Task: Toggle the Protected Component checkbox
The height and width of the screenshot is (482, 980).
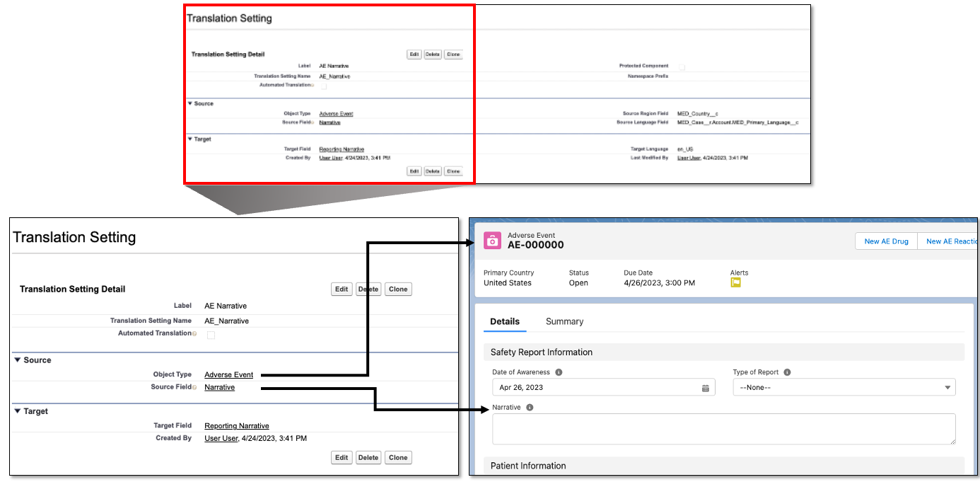Action: pos(682,67)
